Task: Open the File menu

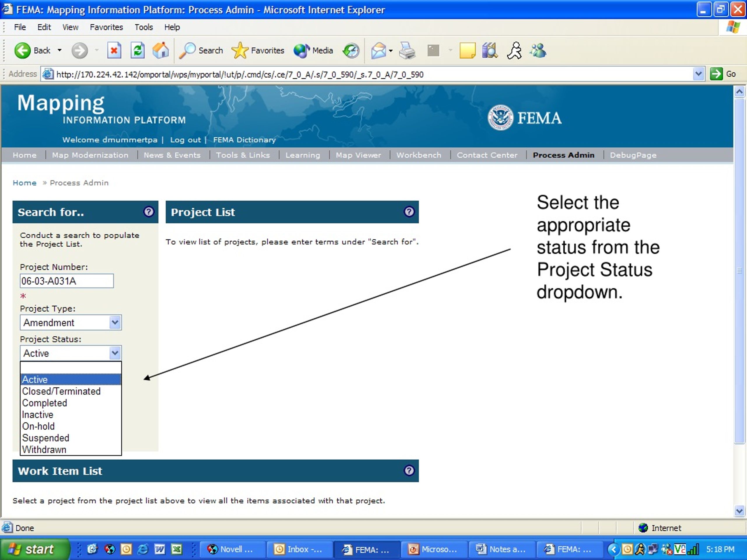Action: pos(20,27)
